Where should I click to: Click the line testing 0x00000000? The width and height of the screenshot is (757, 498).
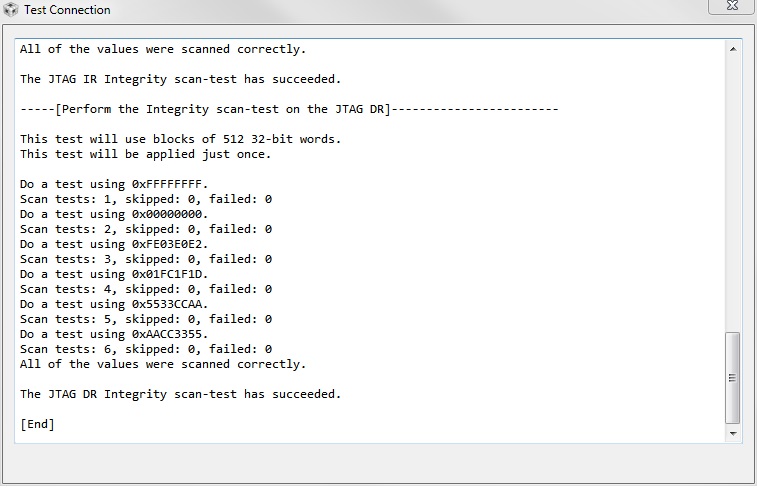click(x=114, y=214)
